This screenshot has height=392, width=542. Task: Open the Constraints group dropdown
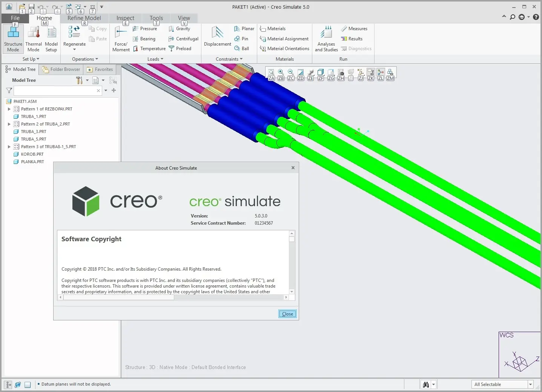click(x=229, y=59)
